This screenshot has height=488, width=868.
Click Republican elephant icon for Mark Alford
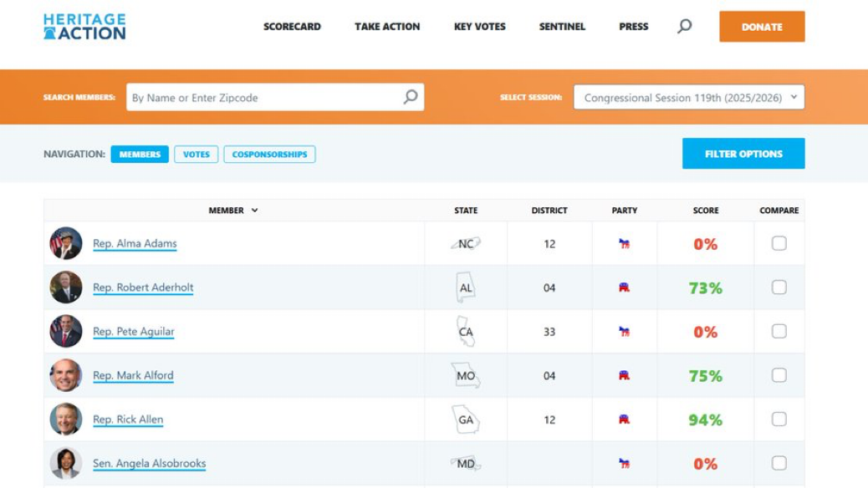pyautogui.click(x=625, y=375)
